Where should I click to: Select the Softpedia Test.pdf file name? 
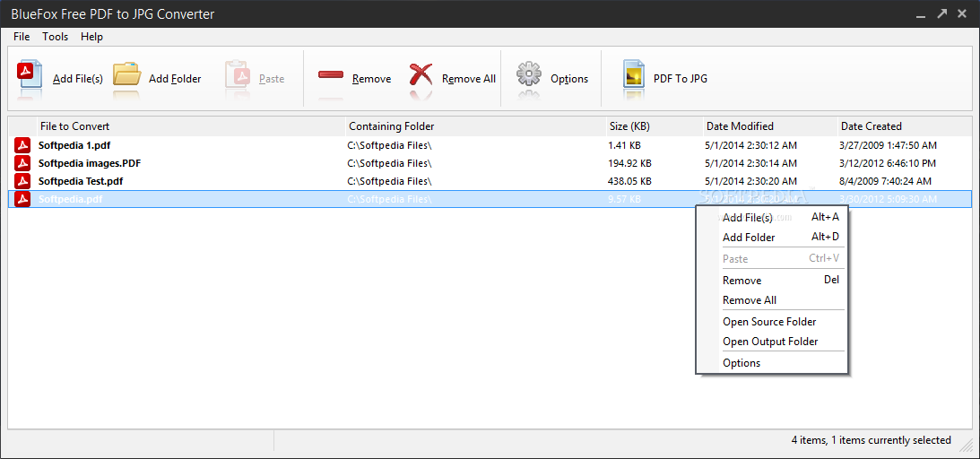[x=81, y=181]
